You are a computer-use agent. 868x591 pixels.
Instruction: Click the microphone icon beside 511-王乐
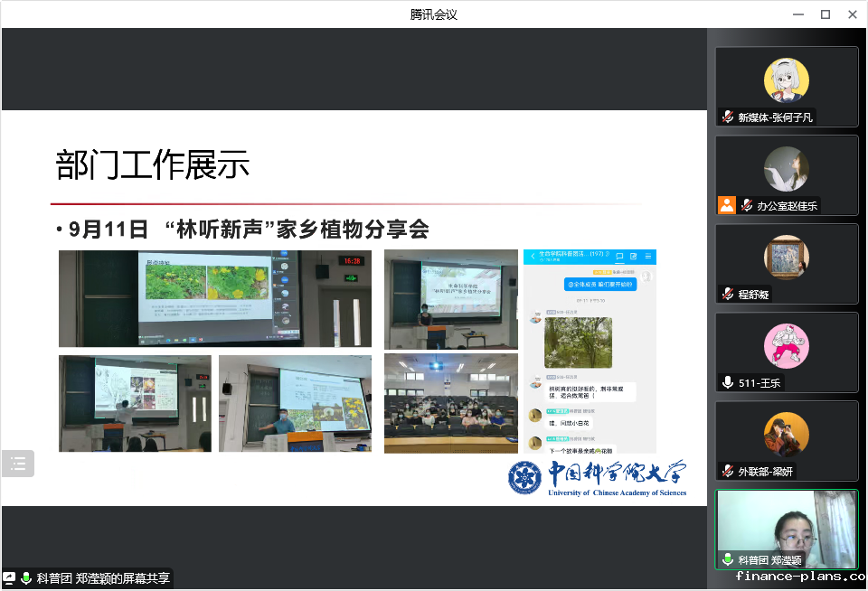pyautogui.click(x=728, y=382)
